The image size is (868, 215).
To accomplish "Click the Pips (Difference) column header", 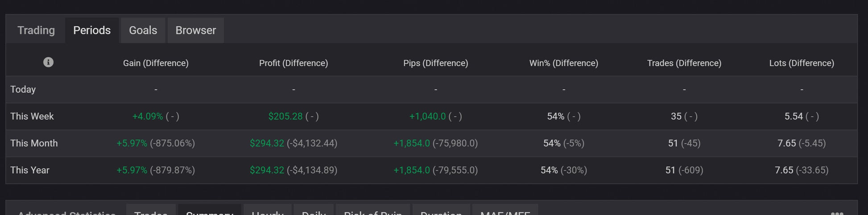I will tap(435, 63).
